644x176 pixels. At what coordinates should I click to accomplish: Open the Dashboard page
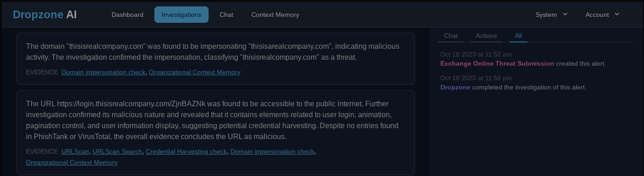pos(128,15)
